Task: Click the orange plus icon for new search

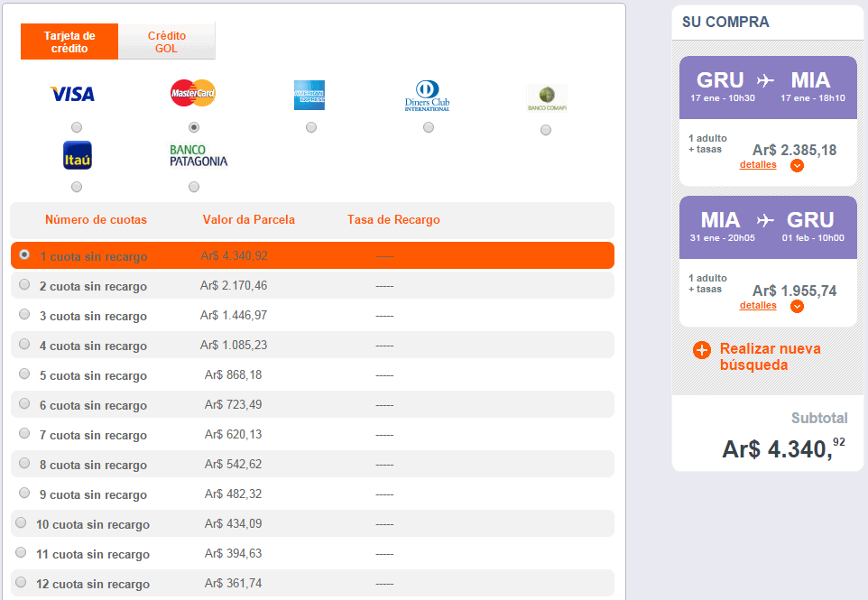Action: (x=702, y=350)
